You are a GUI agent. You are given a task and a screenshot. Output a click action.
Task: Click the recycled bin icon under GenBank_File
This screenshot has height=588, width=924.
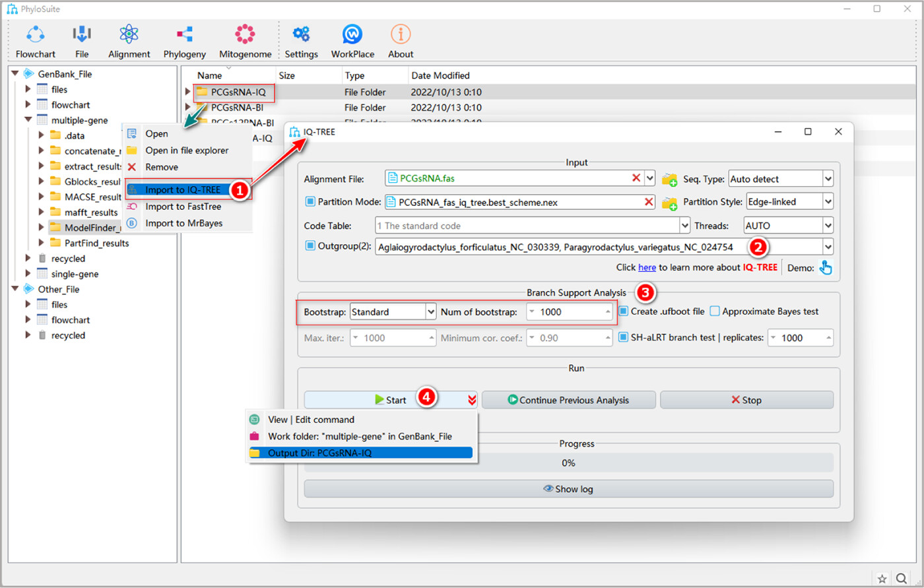42,258
